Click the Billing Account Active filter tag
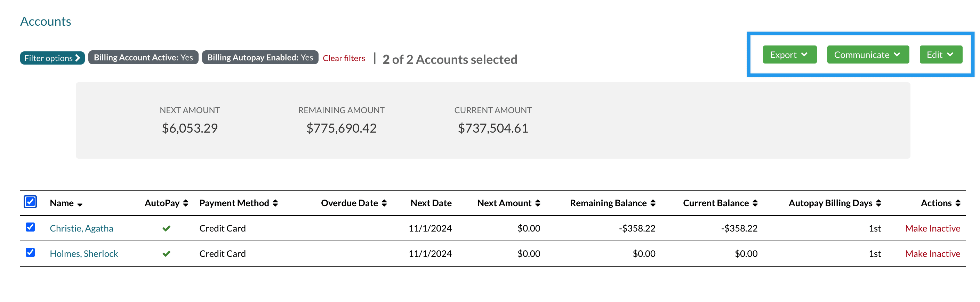Viewport: 980px width, 302px height. click(143, 57)
